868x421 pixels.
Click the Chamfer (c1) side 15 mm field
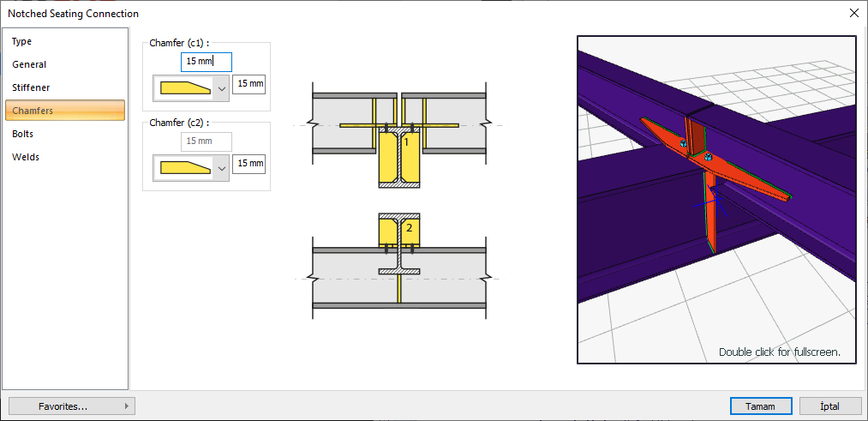[249, 84]
